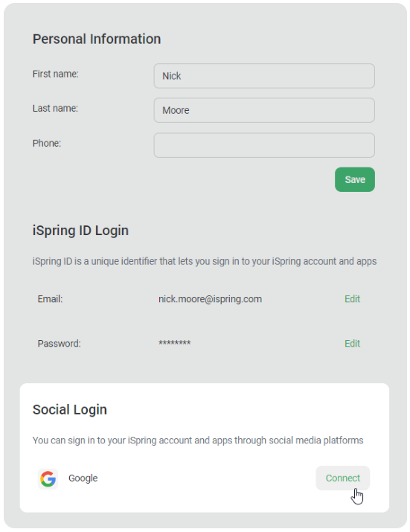The width and height of the screenshot is (410, 532).
Task: Edit the account password
Action: 352,343
